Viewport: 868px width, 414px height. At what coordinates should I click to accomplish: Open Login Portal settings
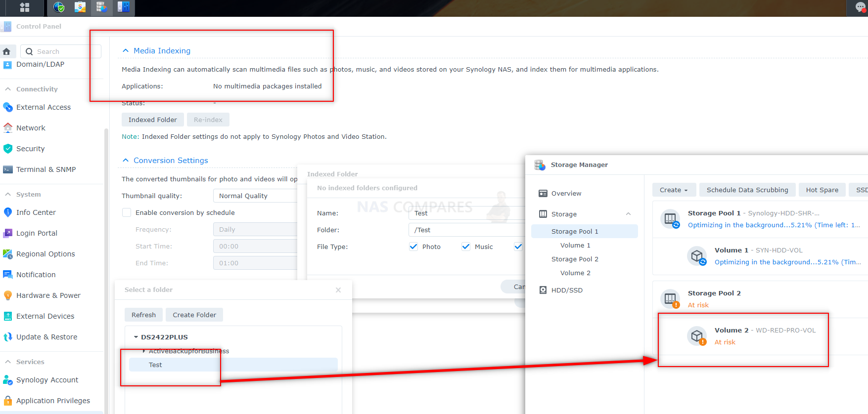click(x=37, y=233)
